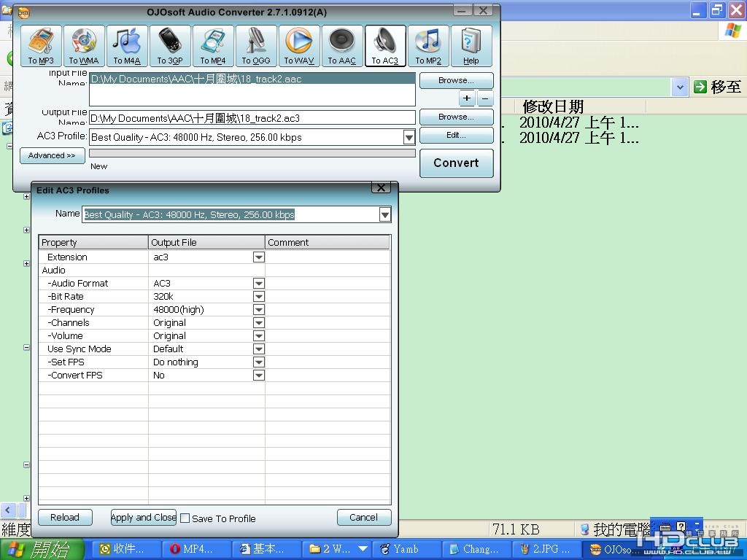
Task: Open Yamb in the taskbar
Action: pos(407,549)
